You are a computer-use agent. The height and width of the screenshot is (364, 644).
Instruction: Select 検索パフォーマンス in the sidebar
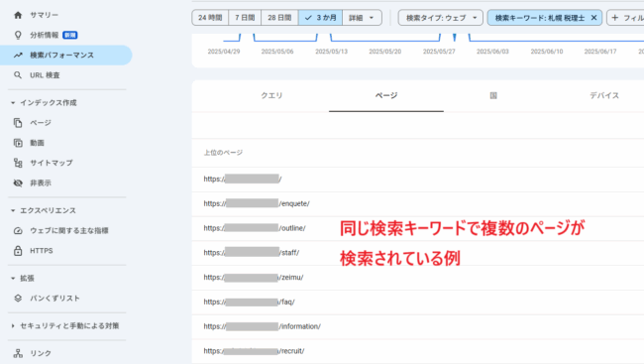click(65, 56)
